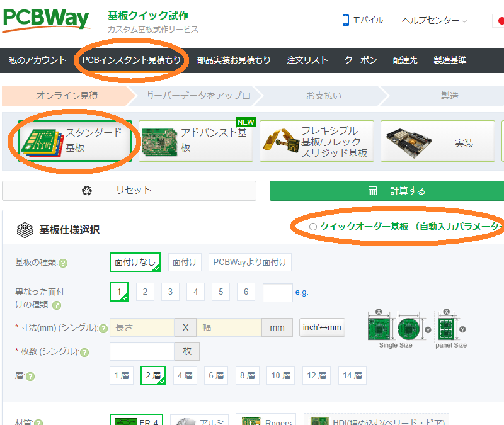Open 部品実装お見積もり menu item
Screen dimensions: 504x425
234,60
